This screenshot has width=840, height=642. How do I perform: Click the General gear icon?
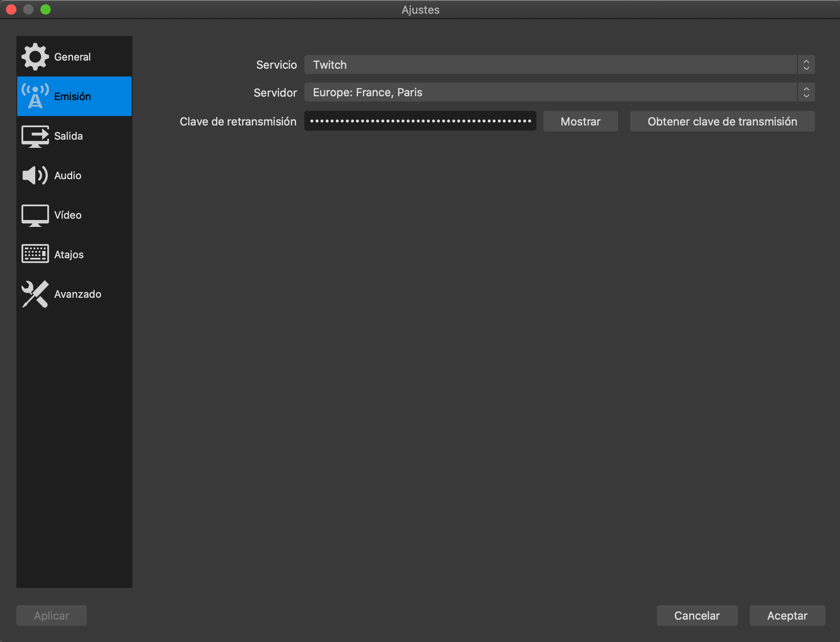(35, 57)
